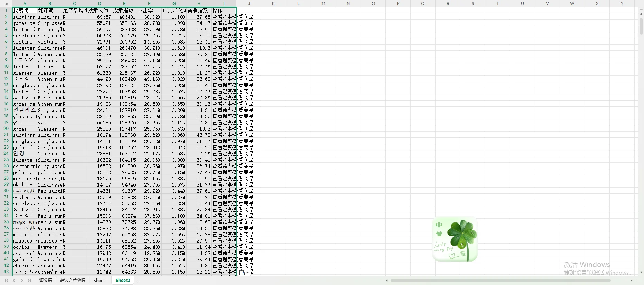Click the 竞争指数 header cell
644x285 pixels.
coord(199,11)
